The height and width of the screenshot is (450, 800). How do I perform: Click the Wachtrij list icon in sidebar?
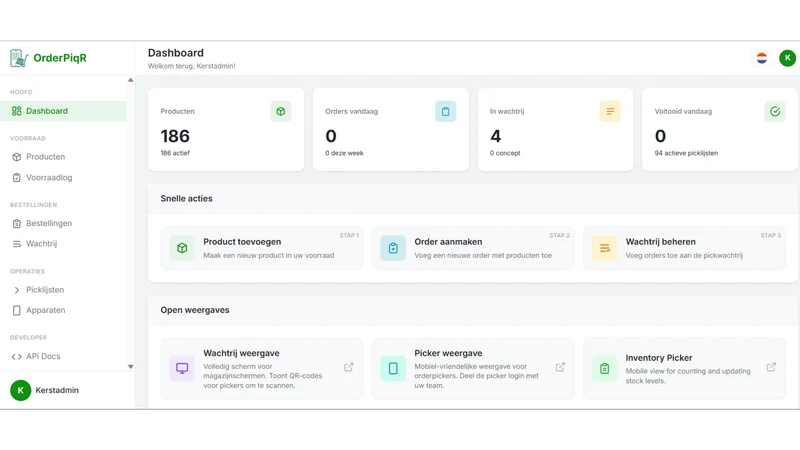[17, 244]
